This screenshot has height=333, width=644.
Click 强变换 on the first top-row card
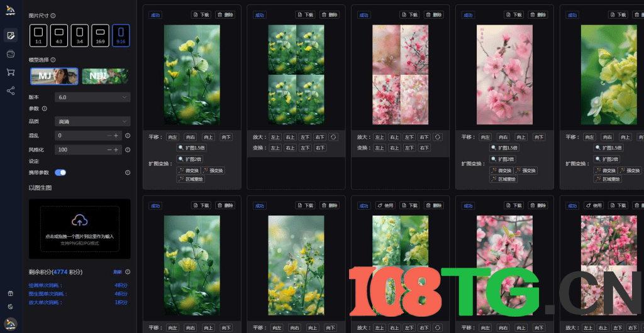(x=213, y=171)
